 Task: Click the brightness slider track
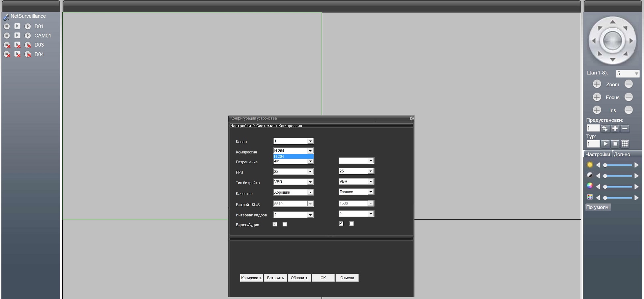[618, 165]
